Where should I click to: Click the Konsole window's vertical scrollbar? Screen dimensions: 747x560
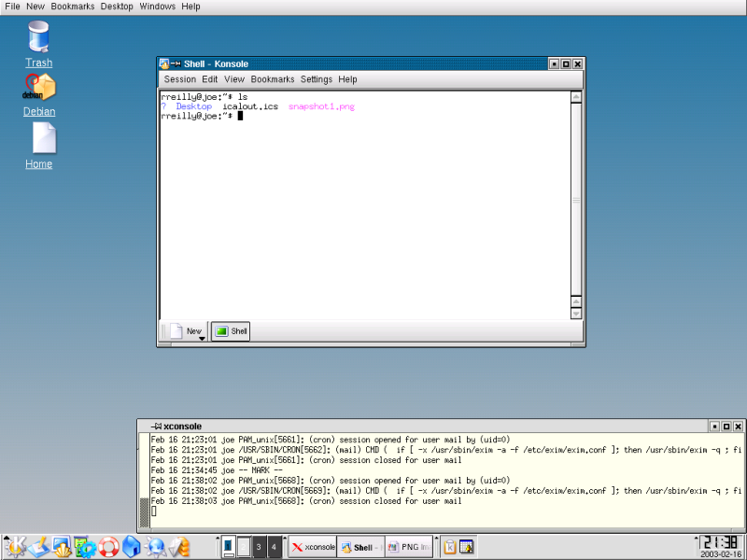(x=575, y=205)
